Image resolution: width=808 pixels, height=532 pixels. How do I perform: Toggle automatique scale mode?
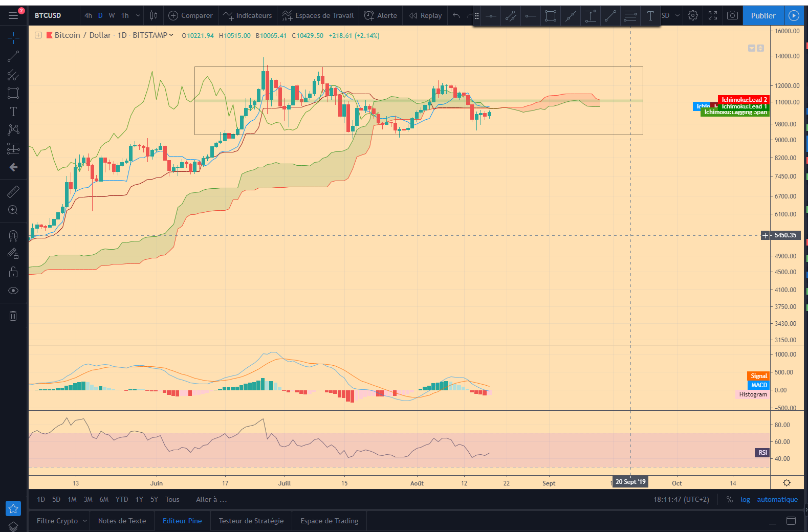click(777, 500)
